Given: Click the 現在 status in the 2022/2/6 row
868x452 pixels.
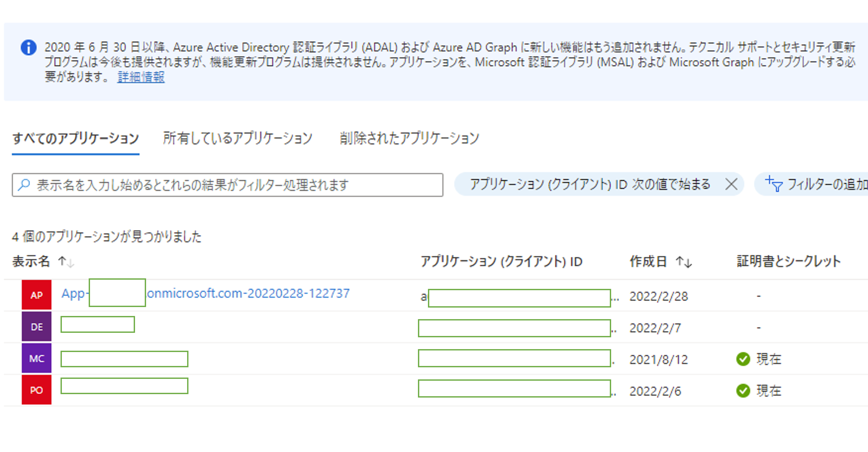Looking at the screenshot, I should [769, 391].
